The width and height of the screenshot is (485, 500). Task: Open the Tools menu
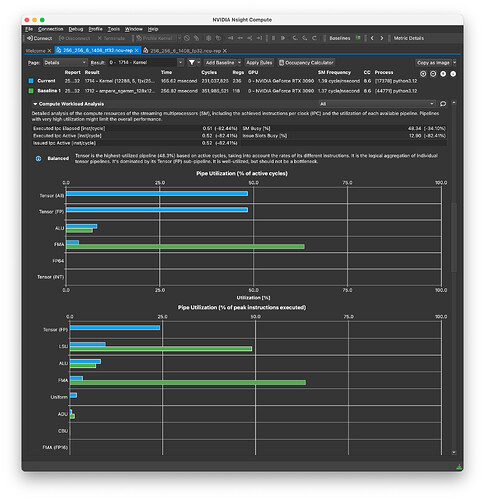(114, 29)
